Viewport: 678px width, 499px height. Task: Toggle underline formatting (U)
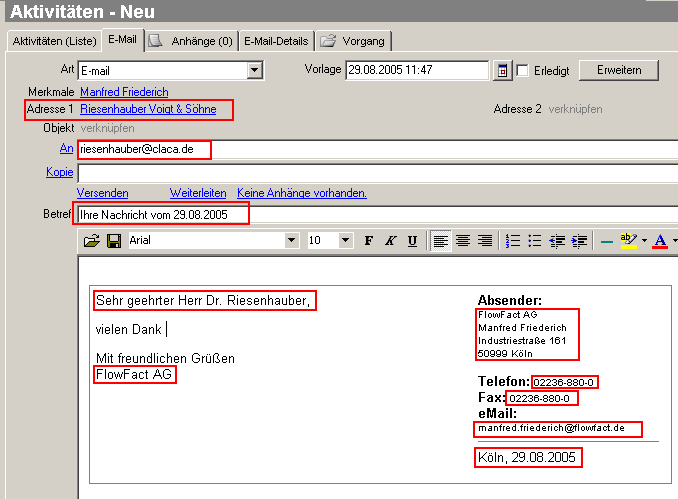tap(413, 240)
